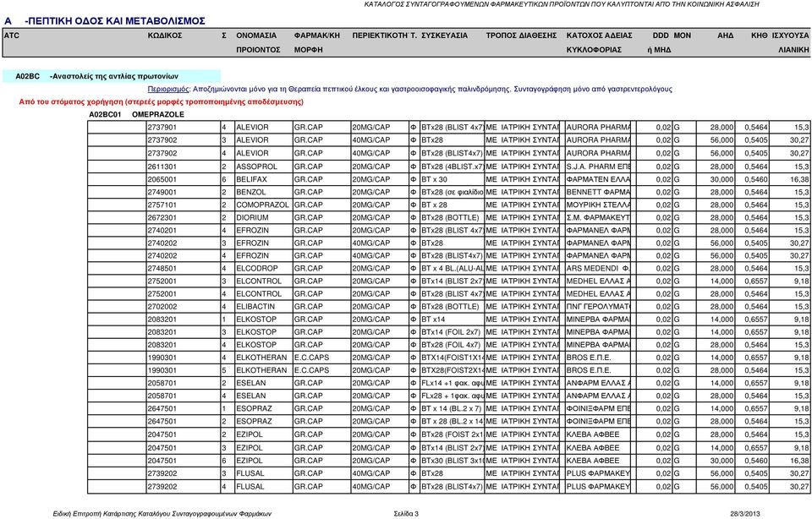Image resolution: width=812 pixels, height=519 pixels.
Task: Click '30,000' in the EZIPOL BTx30 row
Action: pos(721,461)
